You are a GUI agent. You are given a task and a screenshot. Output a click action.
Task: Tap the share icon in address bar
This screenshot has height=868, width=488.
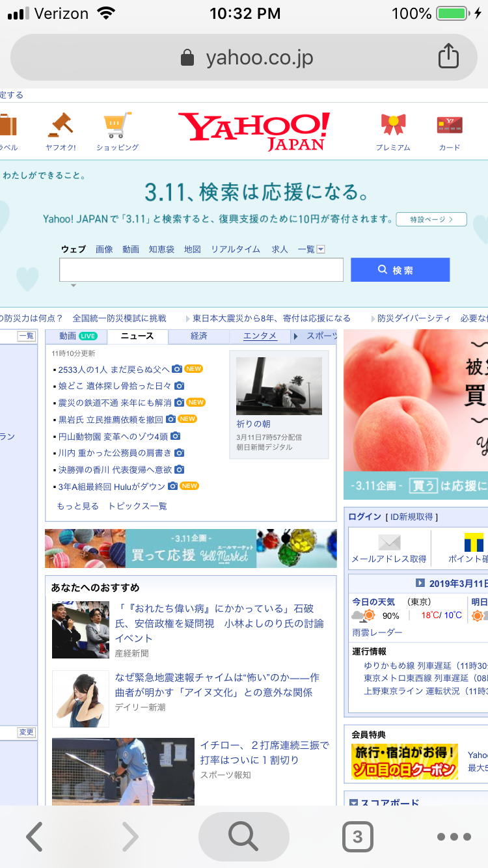(448, 57)
